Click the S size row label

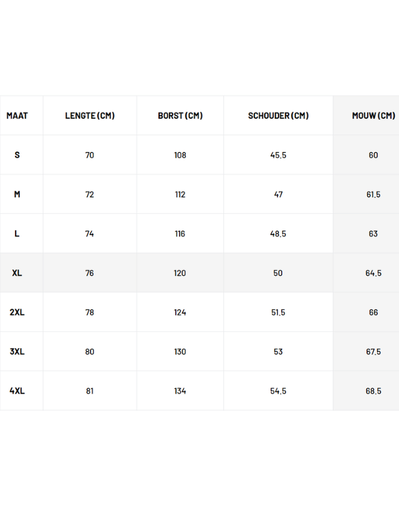coord(17,155)
